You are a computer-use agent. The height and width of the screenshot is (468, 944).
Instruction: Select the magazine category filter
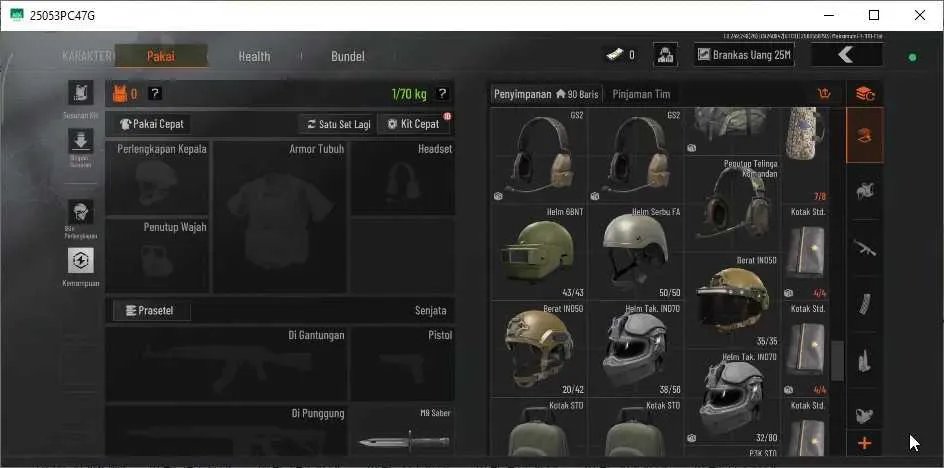tap(865, 304)
